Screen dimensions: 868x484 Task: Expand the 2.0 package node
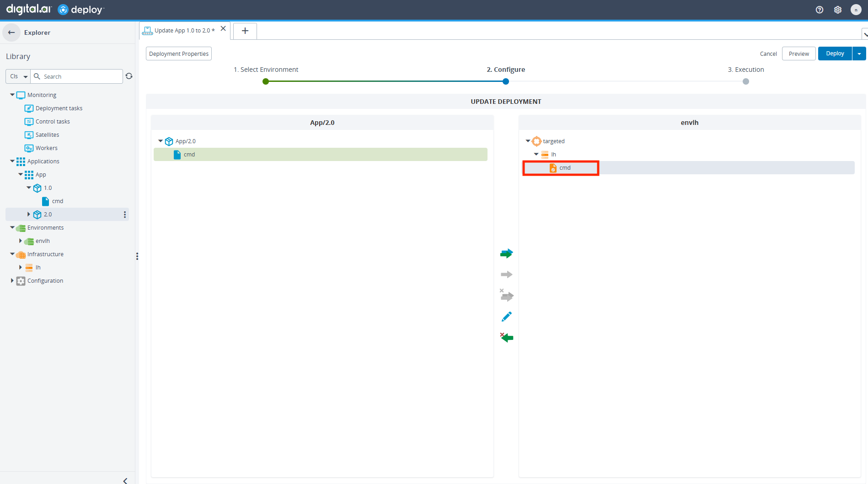[29, 214]
